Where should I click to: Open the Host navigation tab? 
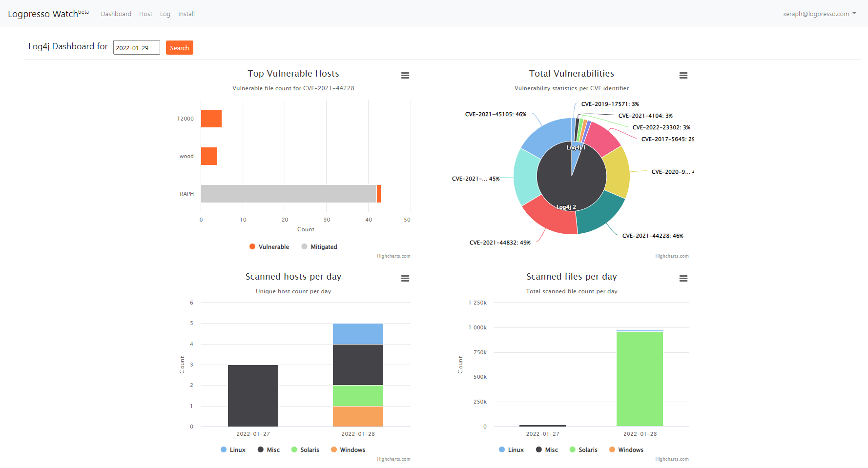(145, 14)
